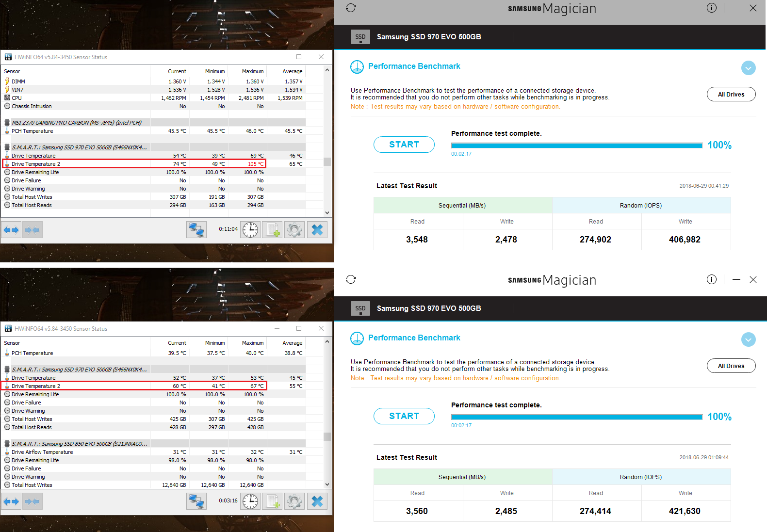Click expand-columns arrows in HWiNFO window with 0:03:16
This screenshot has height=532, width=767.
click(x=11, y=501)
